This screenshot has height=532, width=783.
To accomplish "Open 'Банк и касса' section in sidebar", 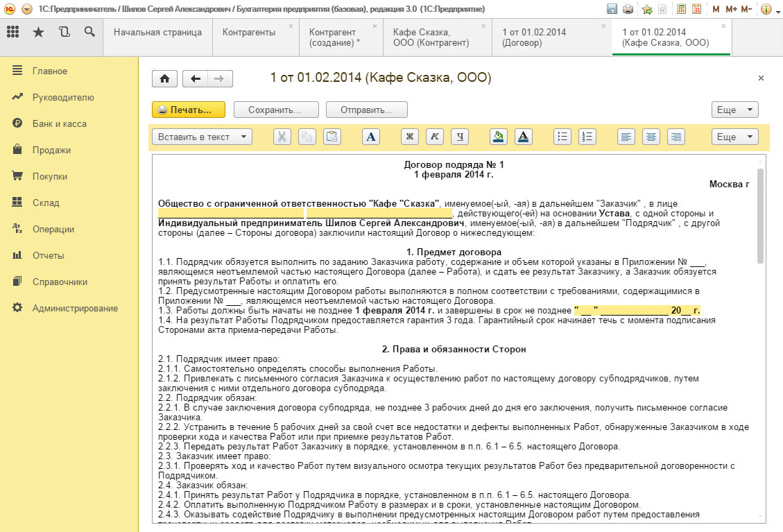I will pyautogui.click(x=59, y=123).
